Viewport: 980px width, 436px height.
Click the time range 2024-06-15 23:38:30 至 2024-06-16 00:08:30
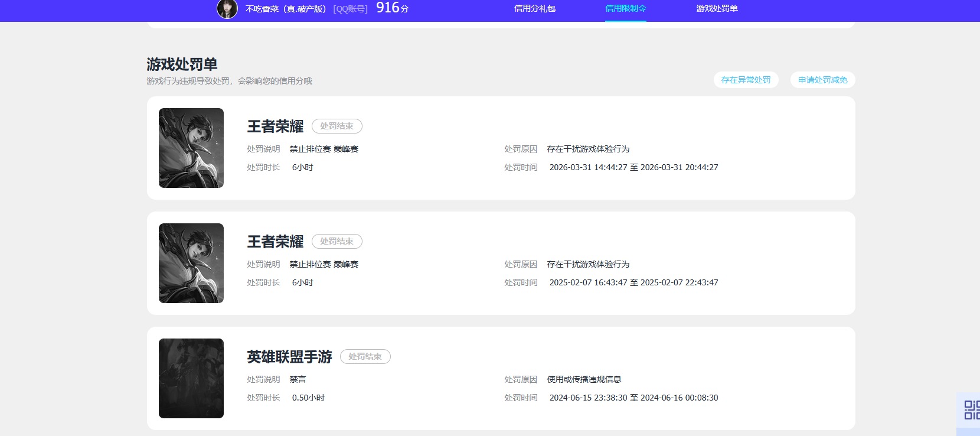(x=634, y=398)
